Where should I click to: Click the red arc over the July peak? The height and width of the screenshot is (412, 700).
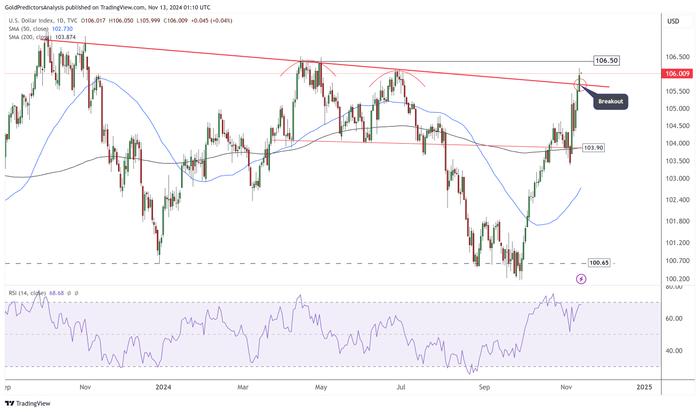pos(396,76)
